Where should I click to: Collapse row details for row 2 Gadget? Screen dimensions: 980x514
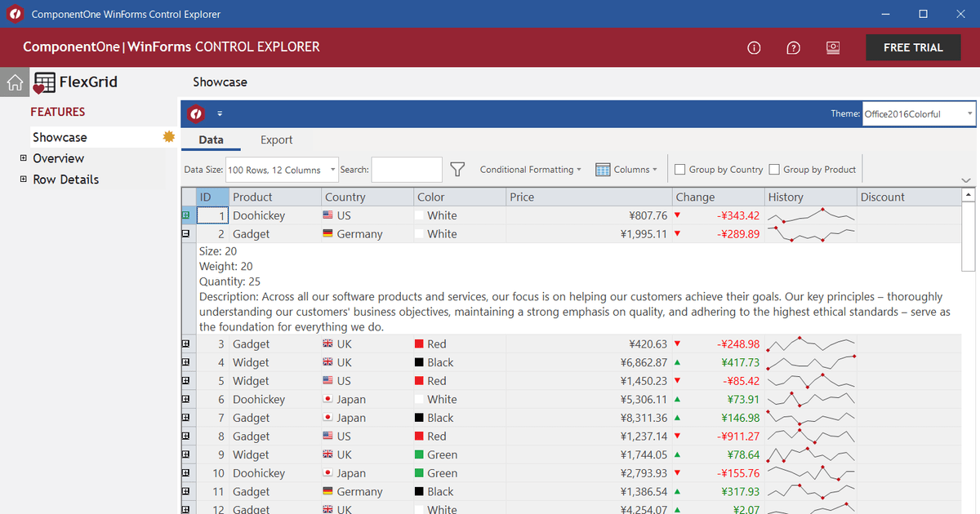pyautogui.click(x=185, y=234)
